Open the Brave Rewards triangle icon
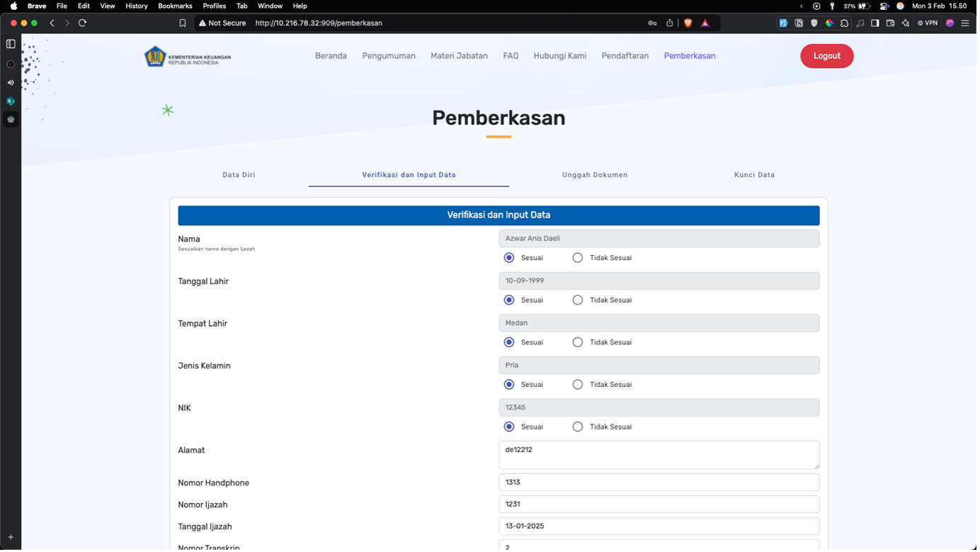 [x=705, y=23]
